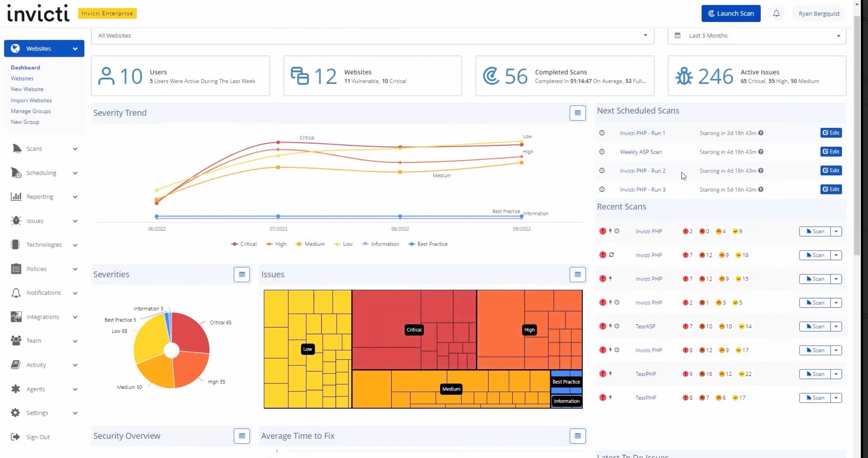Click the Scheduling icon in sidebar
Viewport: 868px width, 458px height.
[x=16, y=173]
